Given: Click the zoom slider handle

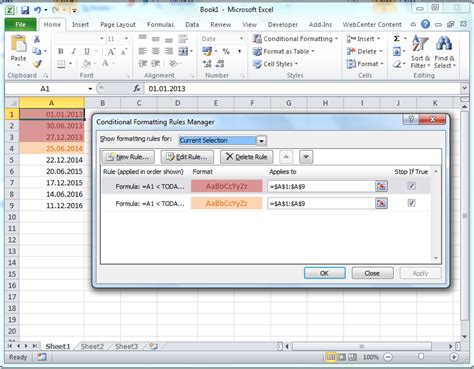Looking at the screenshot, I should (421, 357).
